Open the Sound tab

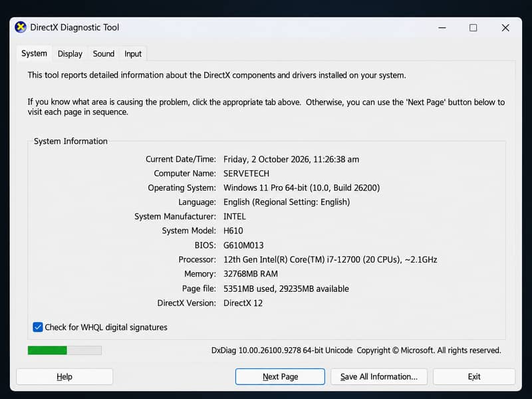coord(104,54)
